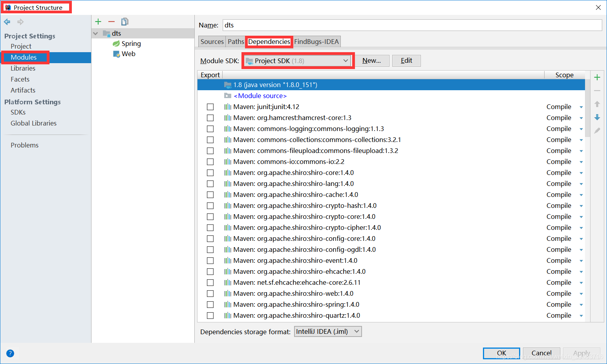This screenshot has height=364, width=607.
Task: Click the library icon of junit:junit:4.12
Action: point(228,107)
